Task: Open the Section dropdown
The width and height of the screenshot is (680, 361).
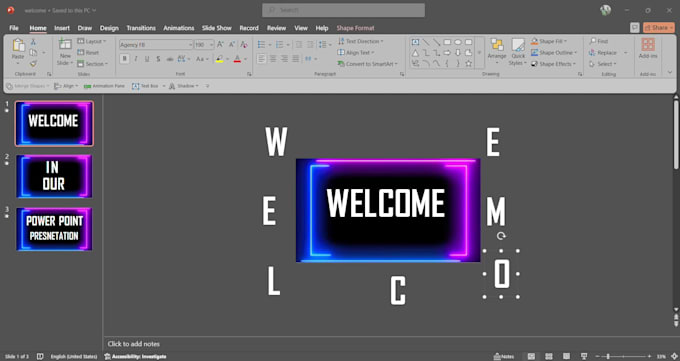Action: 92,64
